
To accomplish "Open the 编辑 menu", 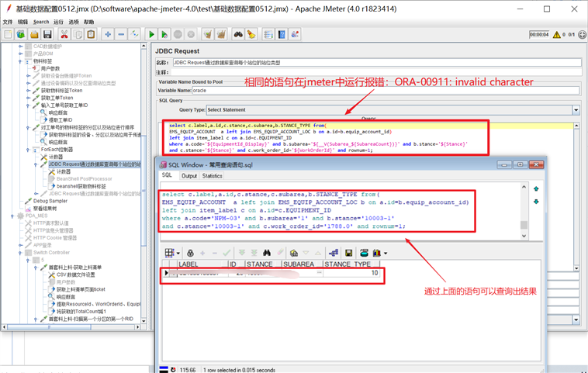I will 22,22.
